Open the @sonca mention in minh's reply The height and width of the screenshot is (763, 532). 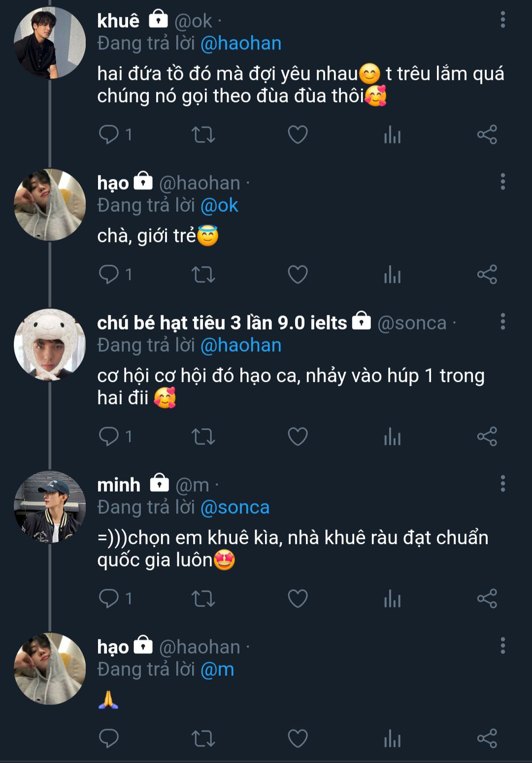pos(235,507)
